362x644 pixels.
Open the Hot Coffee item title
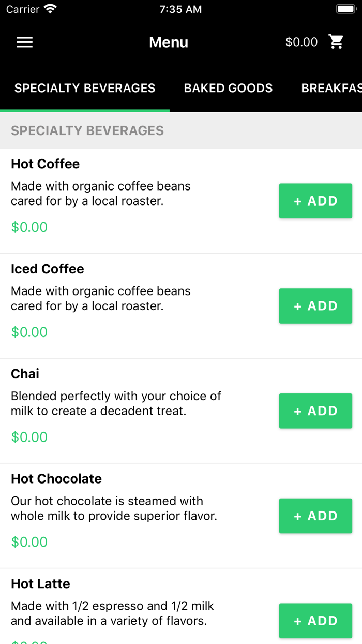[46, 164]
